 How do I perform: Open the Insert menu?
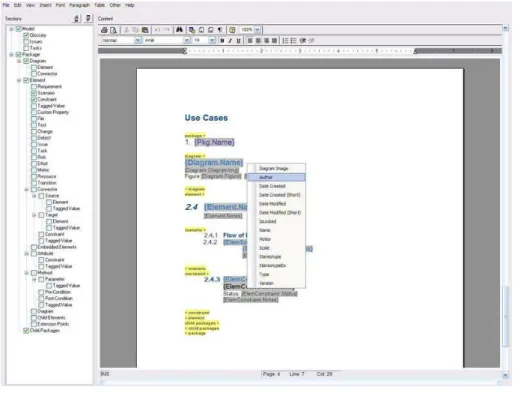45,5
